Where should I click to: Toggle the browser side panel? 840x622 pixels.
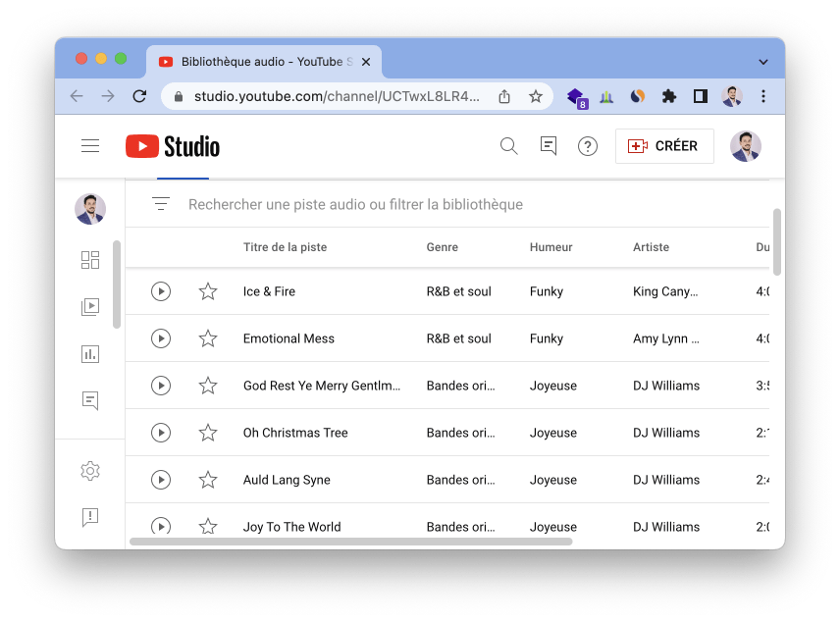coord(701,96)
